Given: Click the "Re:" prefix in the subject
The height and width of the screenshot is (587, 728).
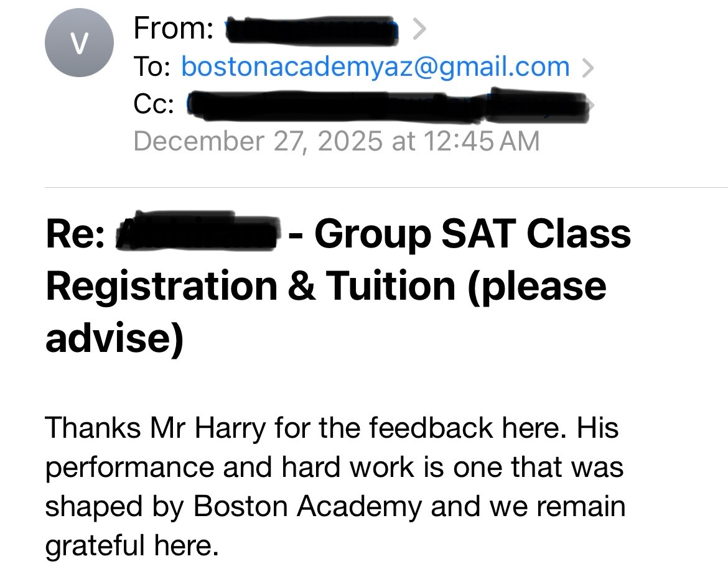Looking at the screenshot, I should [x=75, y=235].
